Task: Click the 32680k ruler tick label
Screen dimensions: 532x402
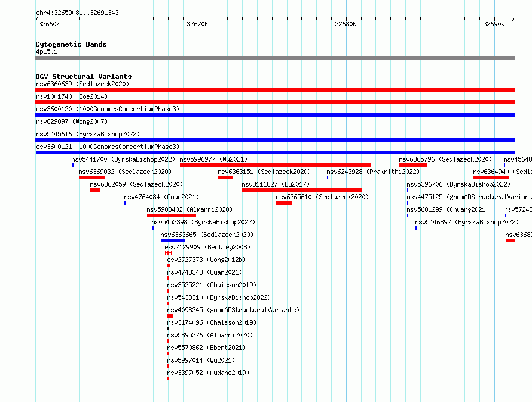Action: (x=346, y=24)
